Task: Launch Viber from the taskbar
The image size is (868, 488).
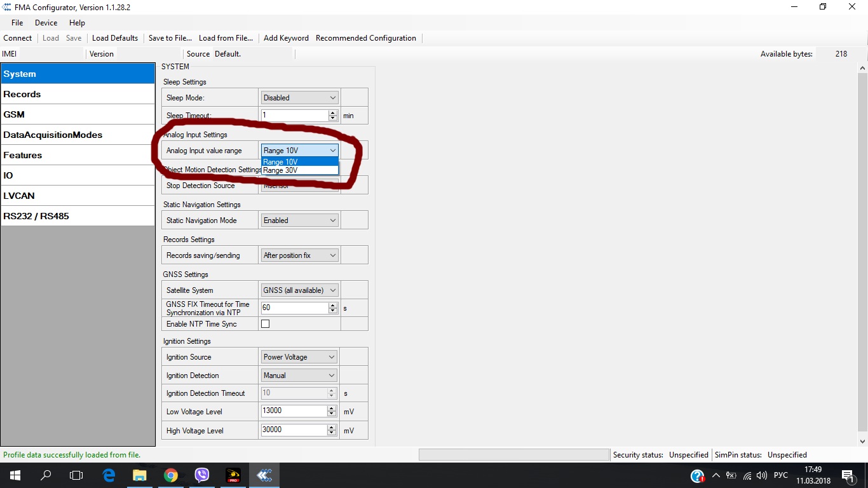Action: (202, 475)
